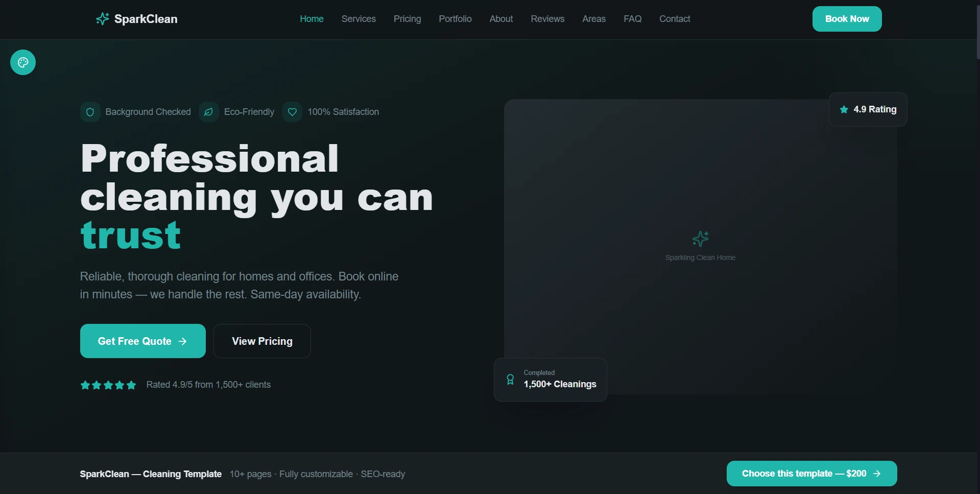Image resolution: width=980 pixels, height=494 pixels.
Task: Click '10+ pages · Fully customizable · SEO-ready' text
Action: 317,474
